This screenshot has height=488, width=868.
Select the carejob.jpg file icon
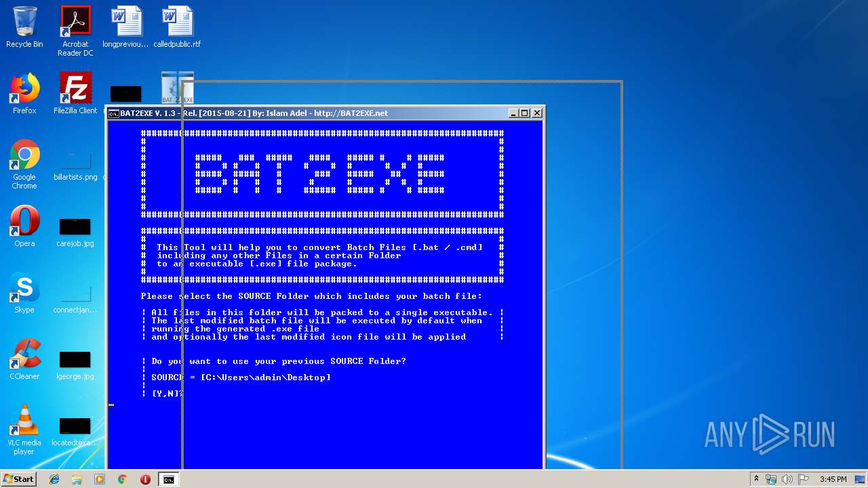75,232
